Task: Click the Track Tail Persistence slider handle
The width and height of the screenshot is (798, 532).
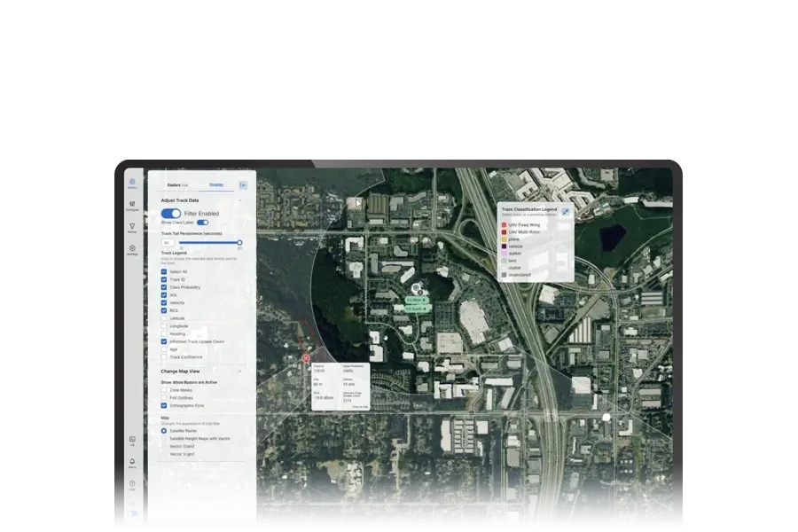Action: tap(239, 243)
